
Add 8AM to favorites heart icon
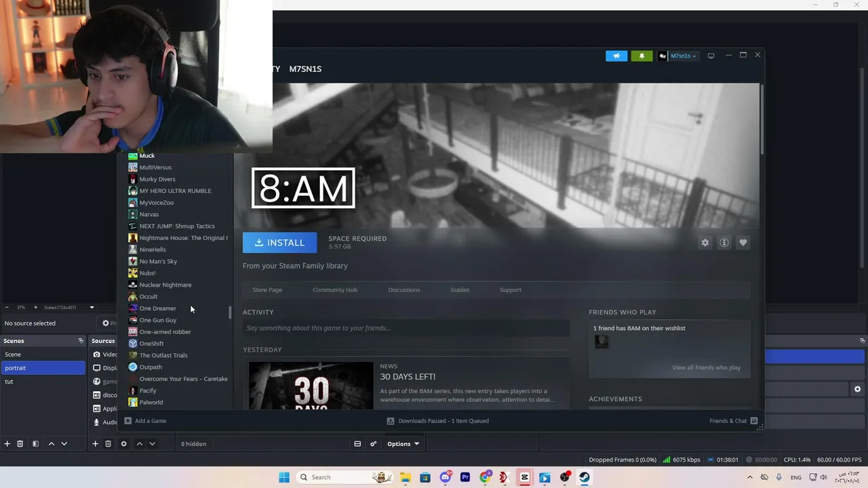pos(743,243)
